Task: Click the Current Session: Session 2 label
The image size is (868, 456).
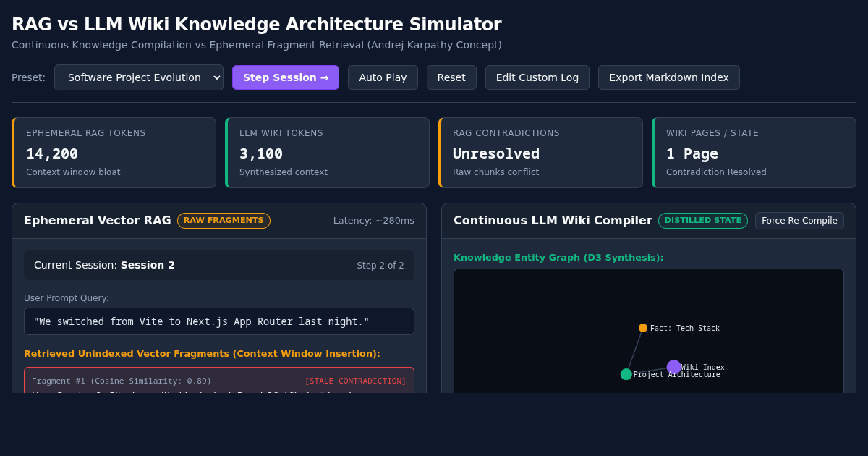Action: pyautogui.click(x=104, y=265)
